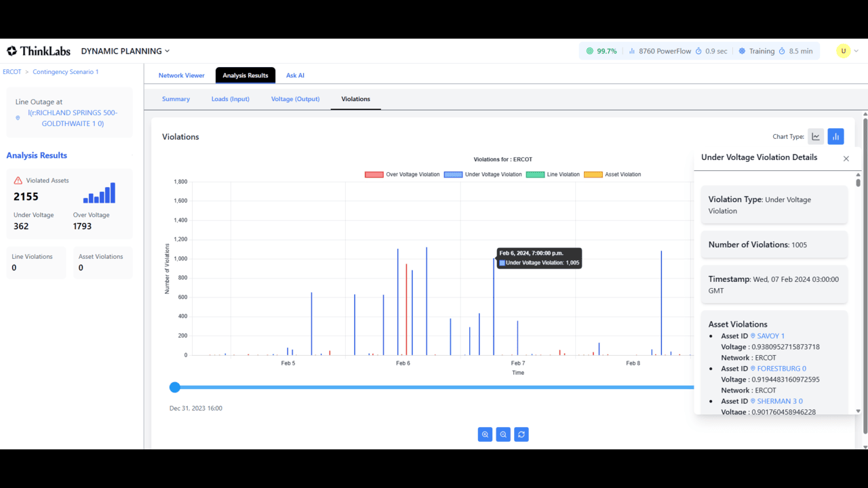Screen dimensions: 868x488
Task: Click the Violation Type card
Action: coord(774,205)
